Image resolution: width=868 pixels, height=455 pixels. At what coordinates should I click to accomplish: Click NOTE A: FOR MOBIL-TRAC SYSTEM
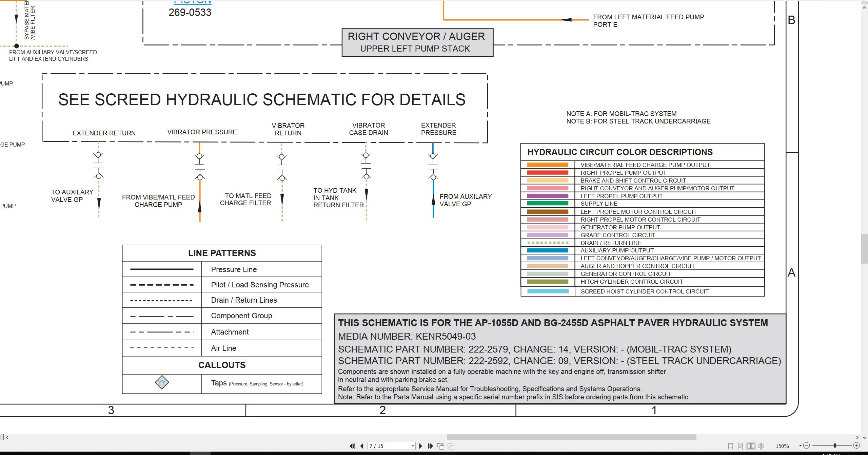tap(621, 114)
